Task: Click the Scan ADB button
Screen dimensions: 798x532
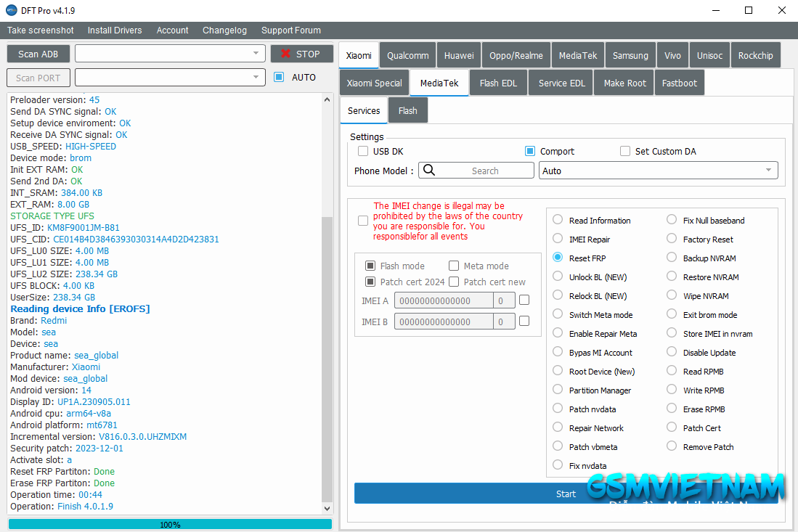Action: [38, 54]
